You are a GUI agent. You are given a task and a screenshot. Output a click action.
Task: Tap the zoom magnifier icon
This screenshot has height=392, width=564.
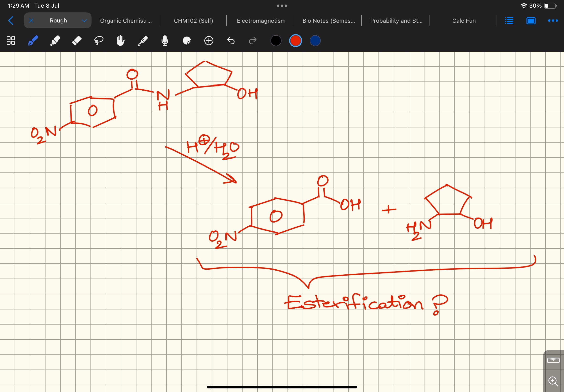tap(553, 381)
